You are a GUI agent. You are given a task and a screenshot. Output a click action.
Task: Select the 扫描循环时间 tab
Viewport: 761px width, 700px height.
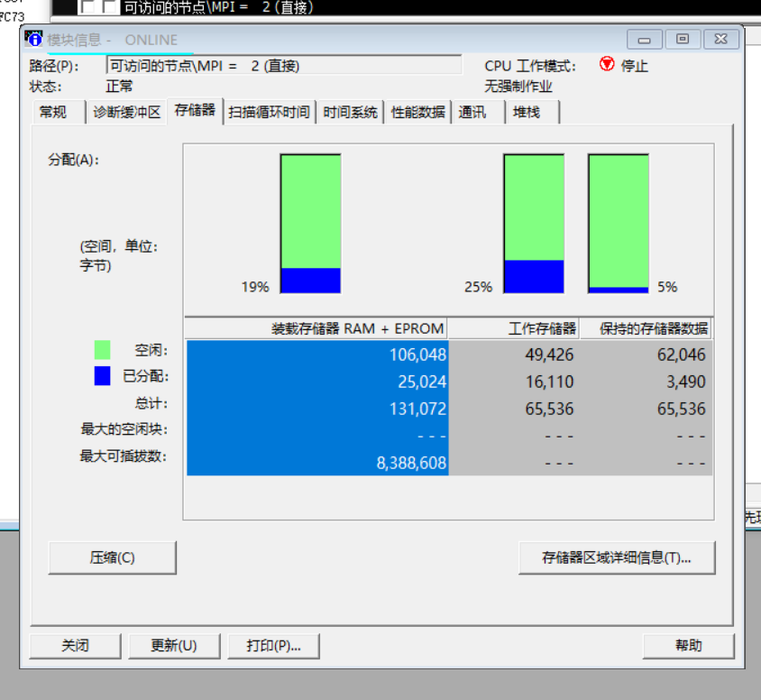point(269,112)
